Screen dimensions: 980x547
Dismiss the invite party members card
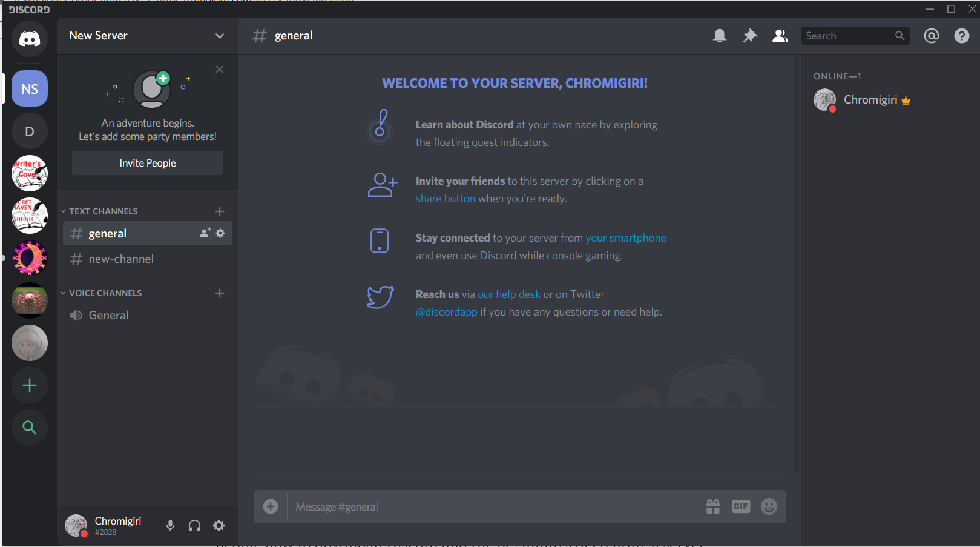[220, 70]
